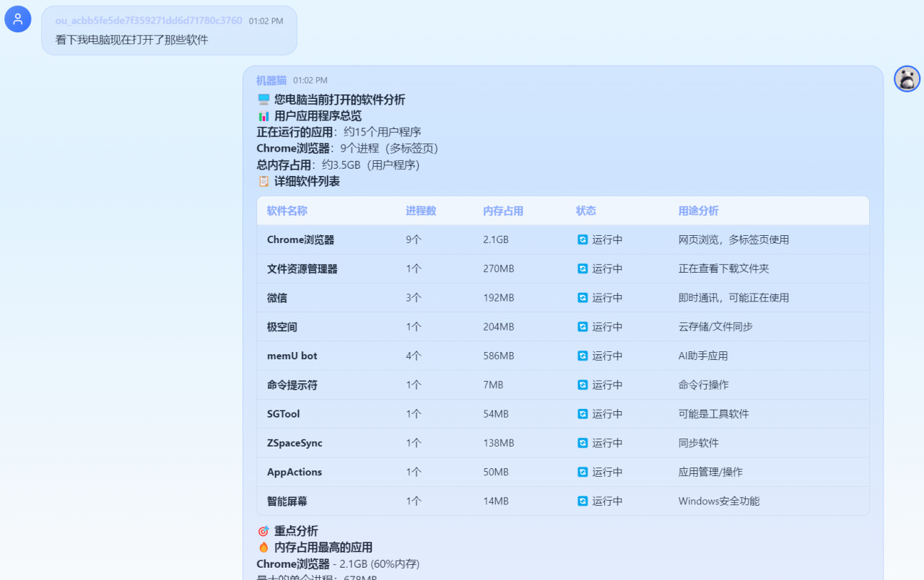Viewport: 924px width, 580px height.
Task: Click the 用途分析 column header
Action: [699, 211]
